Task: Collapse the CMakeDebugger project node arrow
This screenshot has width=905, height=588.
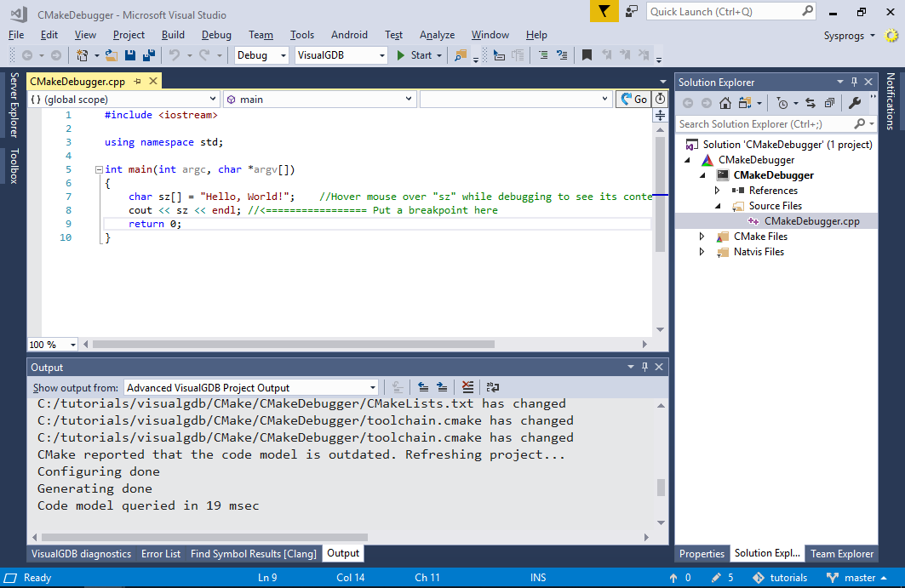Action: click(x=688, y=160)
